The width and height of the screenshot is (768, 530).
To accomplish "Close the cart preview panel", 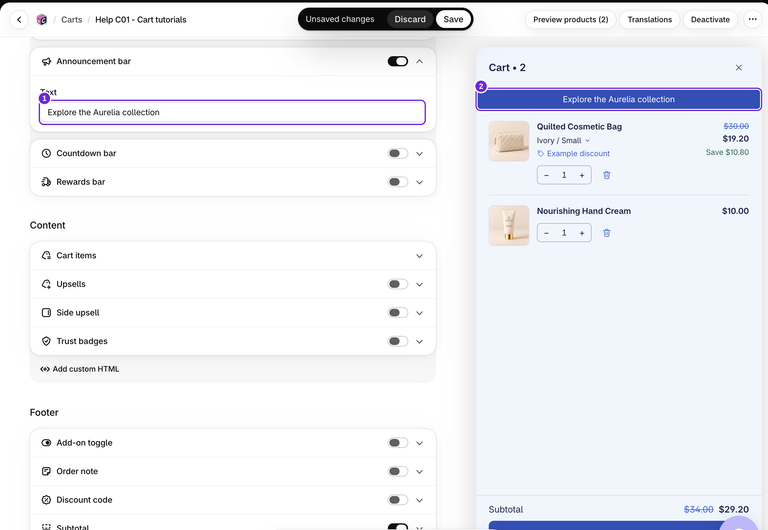I will [x=739, y=68].
